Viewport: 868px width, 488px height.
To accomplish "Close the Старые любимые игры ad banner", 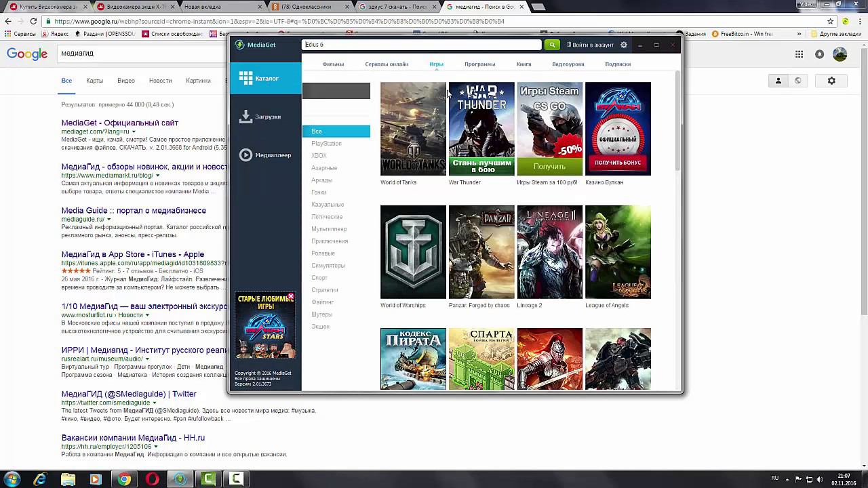I will point(291,296).
